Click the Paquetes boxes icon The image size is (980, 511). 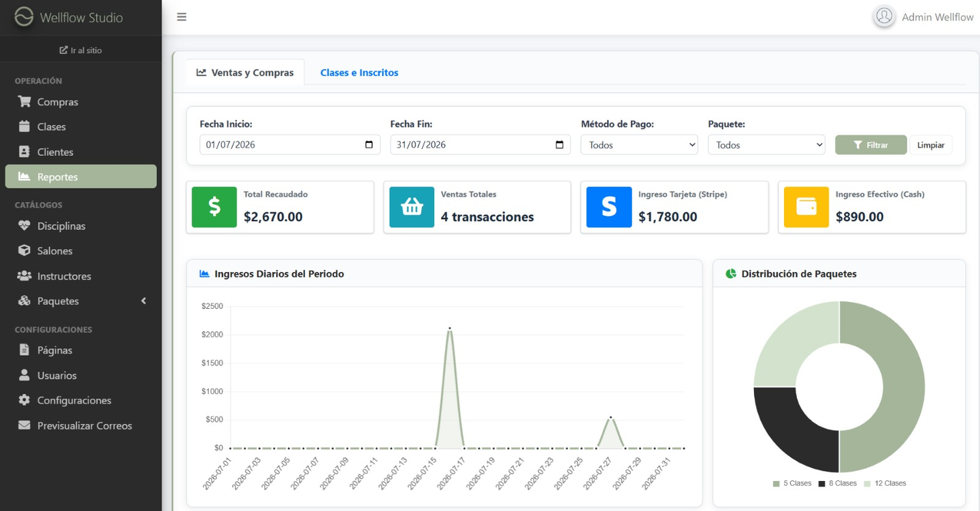(24, 301)
